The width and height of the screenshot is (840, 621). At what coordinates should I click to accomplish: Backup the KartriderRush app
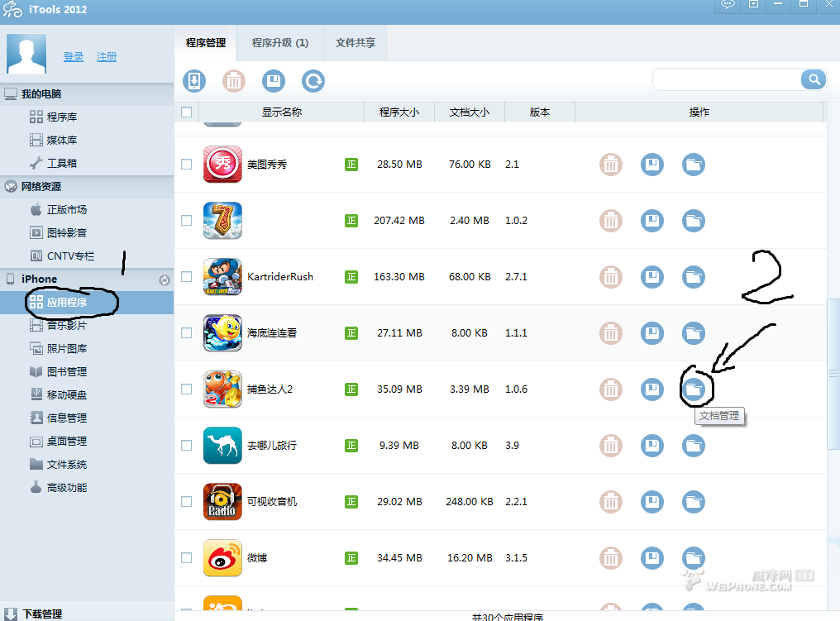tap(652, 277)
